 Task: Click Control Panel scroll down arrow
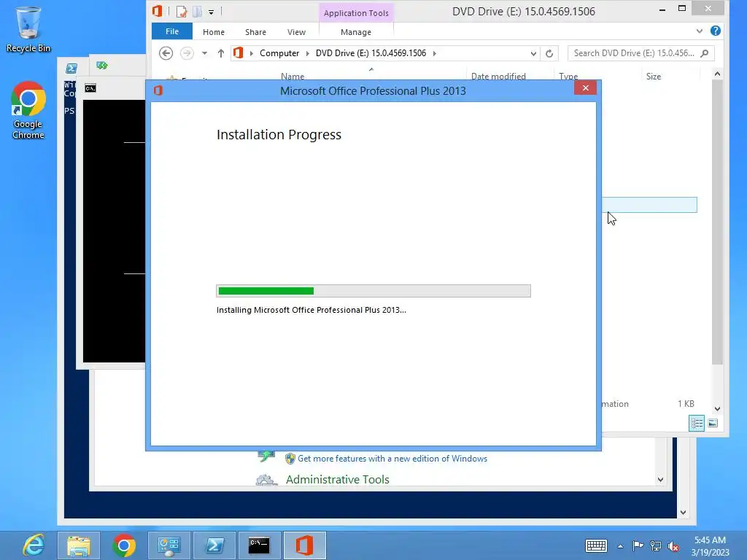[x=660, y=480]
